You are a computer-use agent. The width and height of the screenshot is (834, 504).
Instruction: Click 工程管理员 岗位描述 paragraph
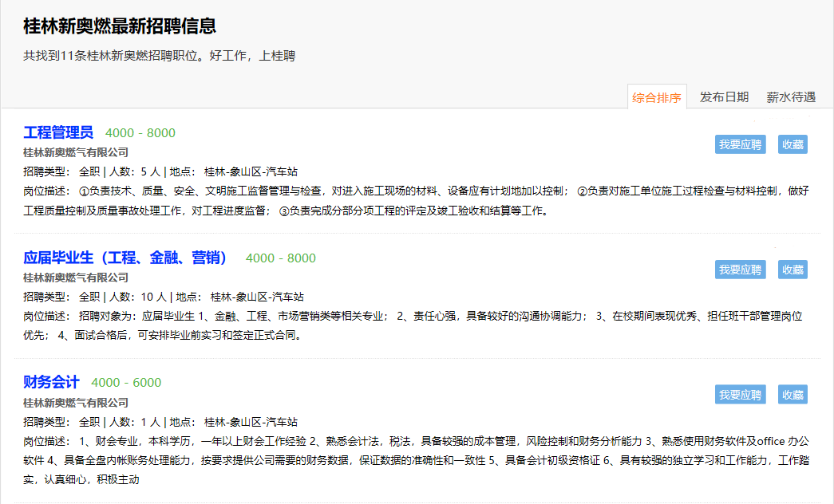[x=416, y=201]
